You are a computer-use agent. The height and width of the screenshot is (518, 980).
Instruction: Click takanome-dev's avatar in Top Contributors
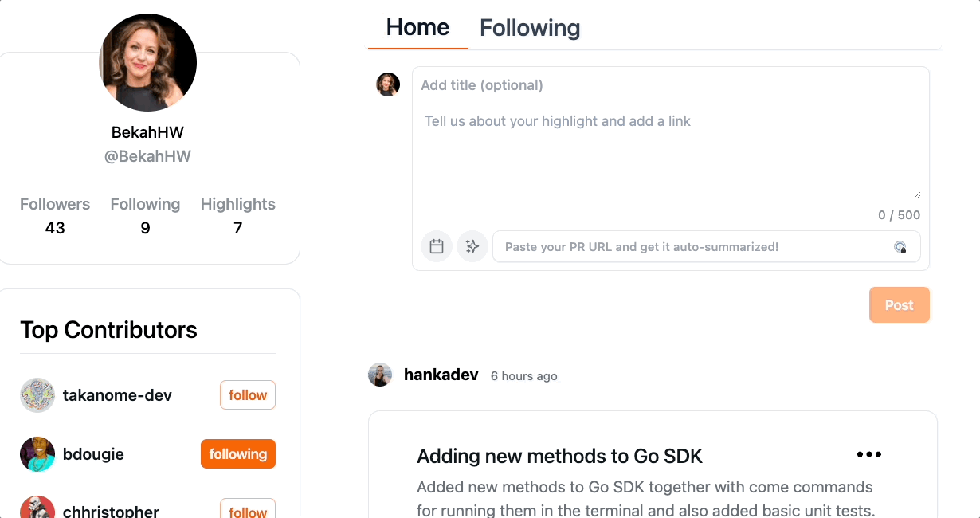pyautogui.click(x=37, y=395)
